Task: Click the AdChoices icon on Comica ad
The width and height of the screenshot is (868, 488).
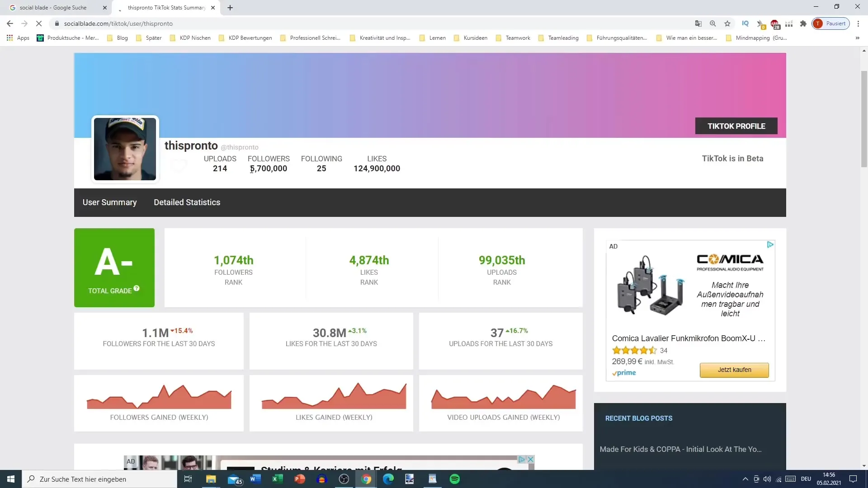Action: coord(770,244)
